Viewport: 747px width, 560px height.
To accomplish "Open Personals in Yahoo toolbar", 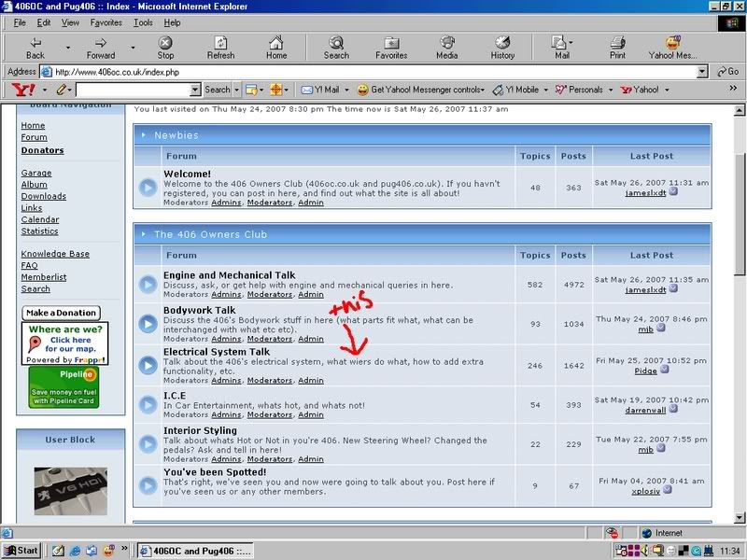I will point(579,89).
